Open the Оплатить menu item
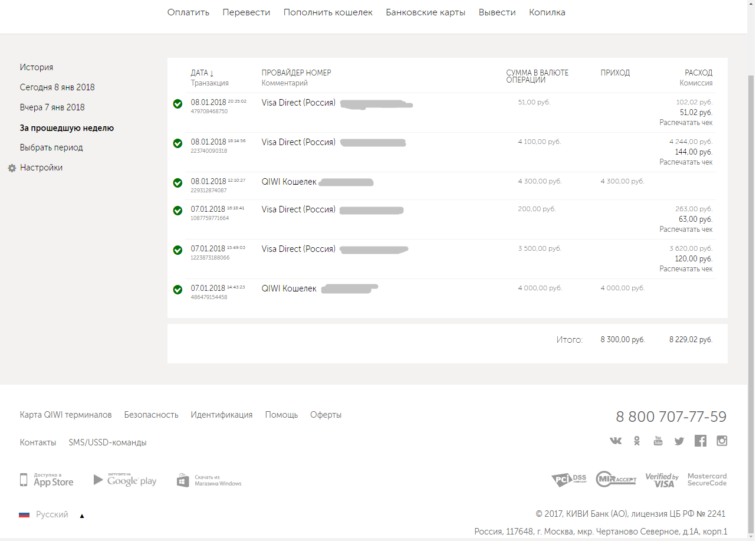Viewport: 756px width, 541px height. tap(188, 12)
